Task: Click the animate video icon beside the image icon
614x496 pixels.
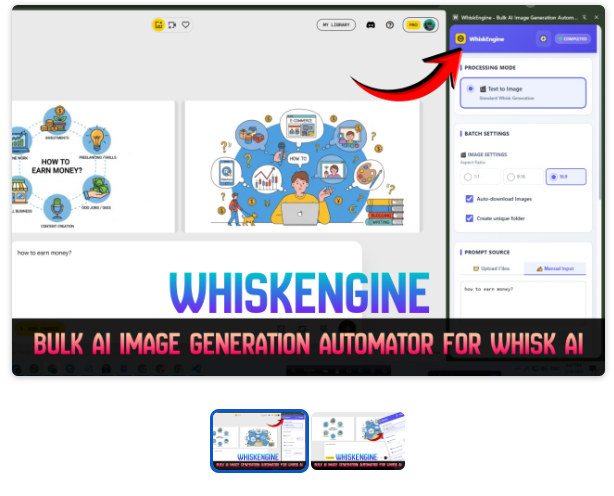Action: click(172, 25)
